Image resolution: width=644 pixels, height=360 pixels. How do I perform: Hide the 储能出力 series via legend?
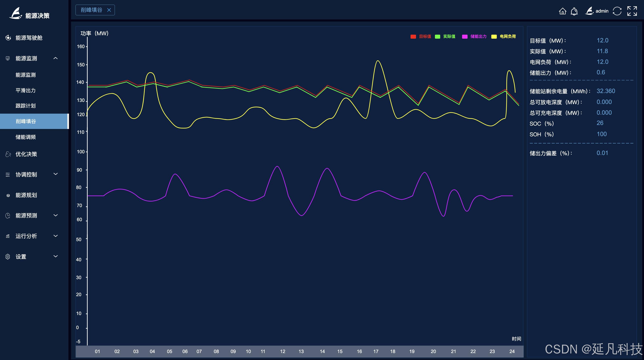click(478, 37)
